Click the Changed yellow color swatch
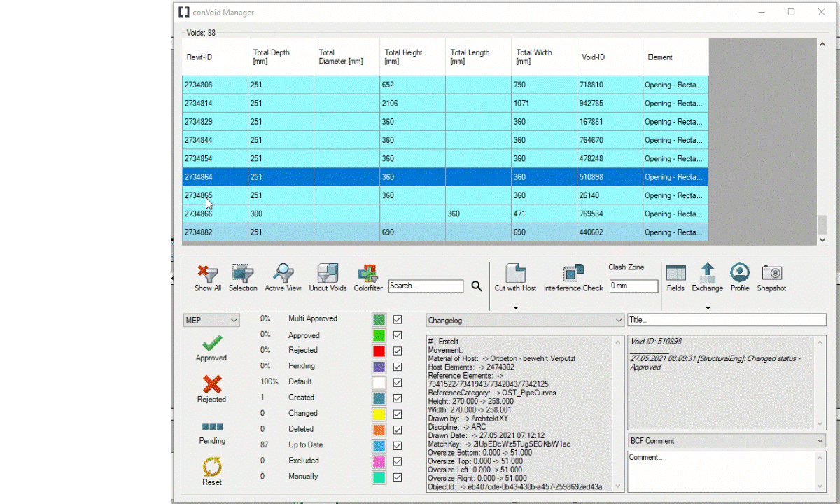 coord(379,414)
